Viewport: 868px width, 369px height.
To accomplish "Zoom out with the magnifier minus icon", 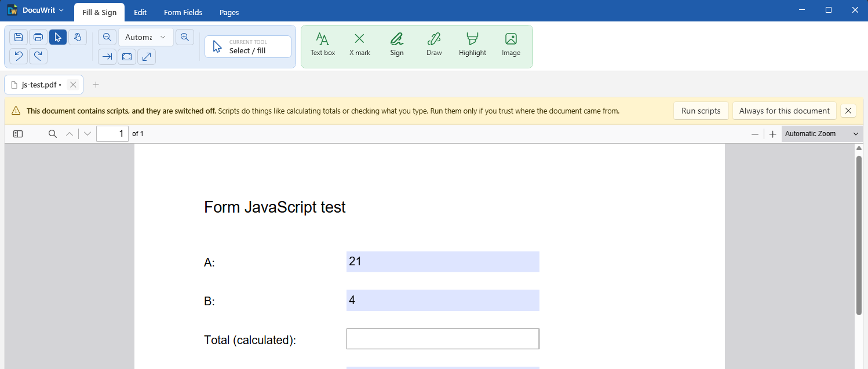I will (x=107, y=37).
